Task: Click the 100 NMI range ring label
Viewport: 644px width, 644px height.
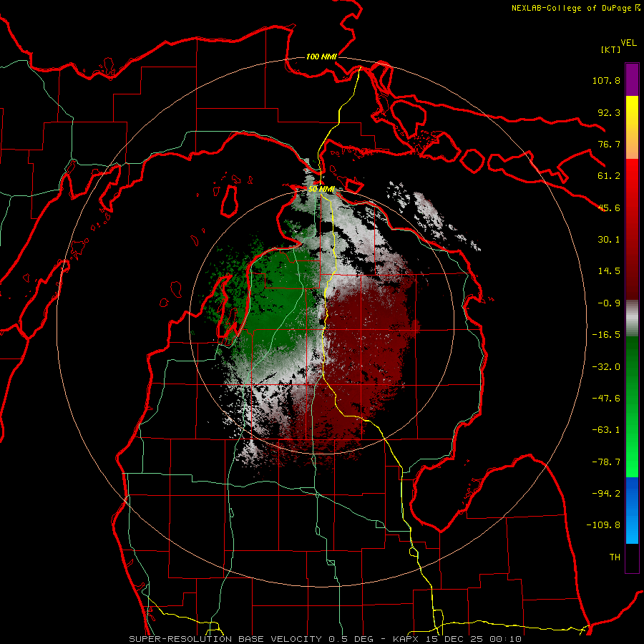Action: [x=321, y=57]
